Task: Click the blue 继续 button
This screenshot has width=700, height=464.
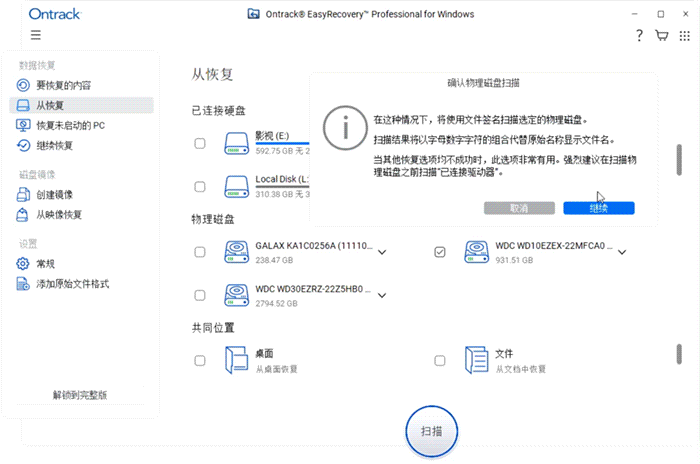Action: pyautogui.click(x=599, y=208)
